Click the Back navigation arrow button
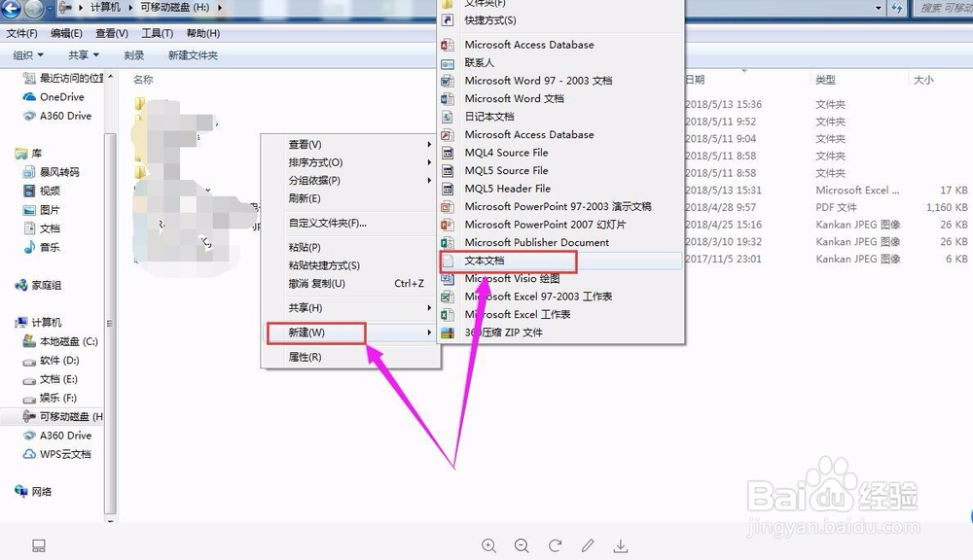The height and width of the screenshot is (560, 973). click(11, 8)
